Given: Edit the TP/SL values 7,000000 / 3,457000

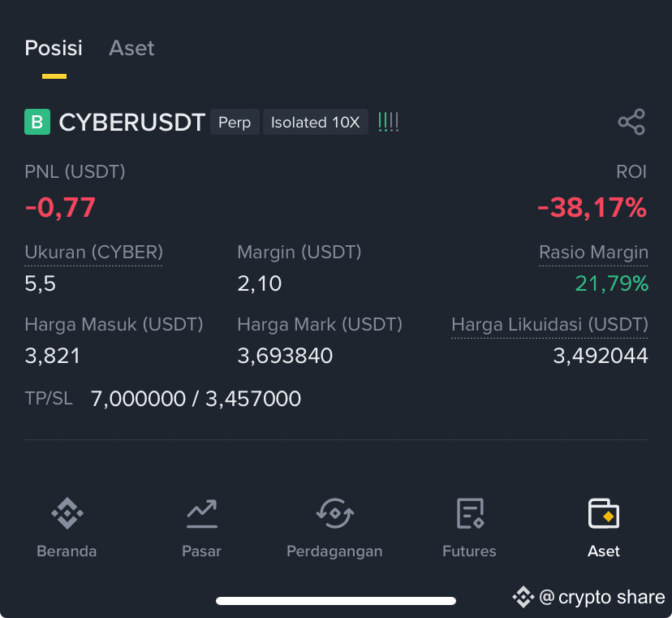Looking at the screenshot, I should point(196,399).
